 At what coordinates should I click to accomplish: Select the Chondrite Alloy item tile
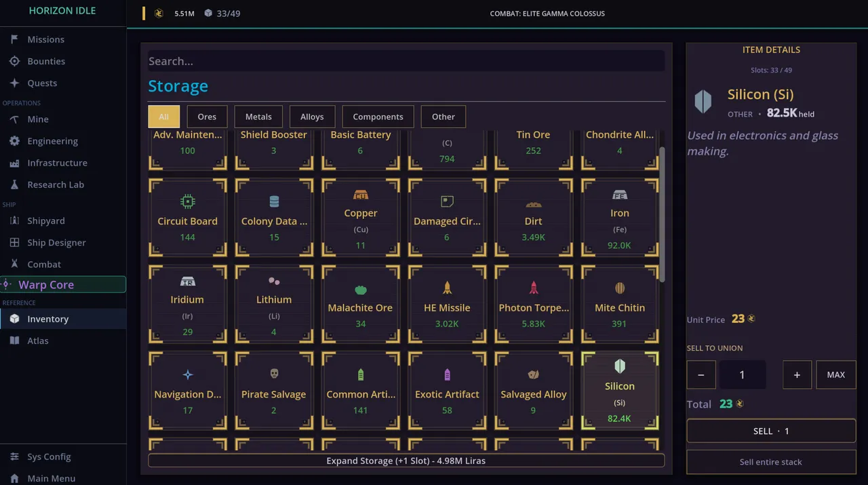click(620, 150)
